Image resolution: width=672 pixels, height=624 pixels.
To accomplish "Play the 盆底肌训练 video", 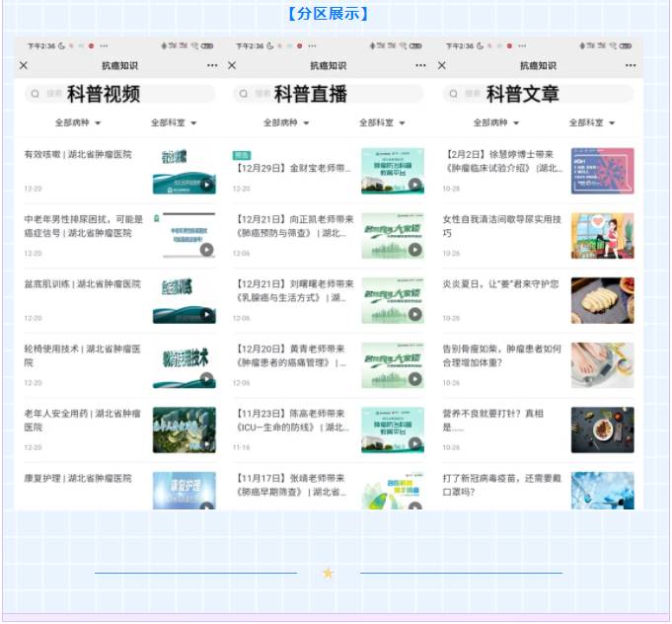I will click(185, 300).
